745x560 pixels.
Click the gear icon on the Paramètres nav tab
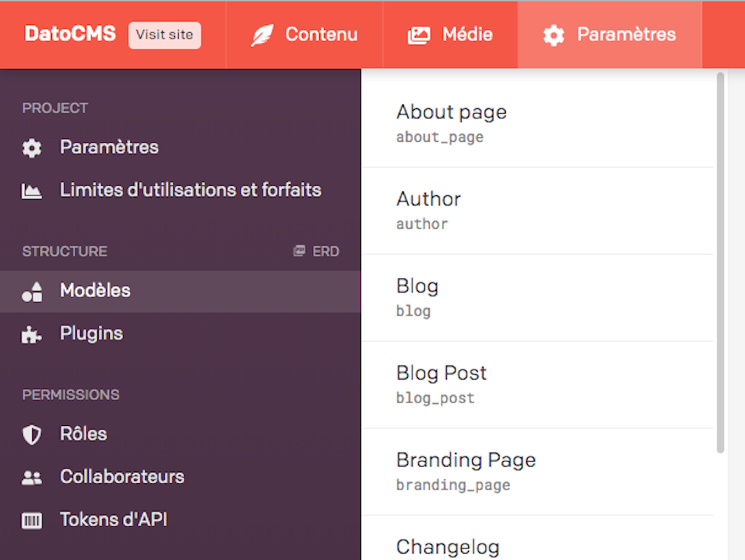point(553,35)
